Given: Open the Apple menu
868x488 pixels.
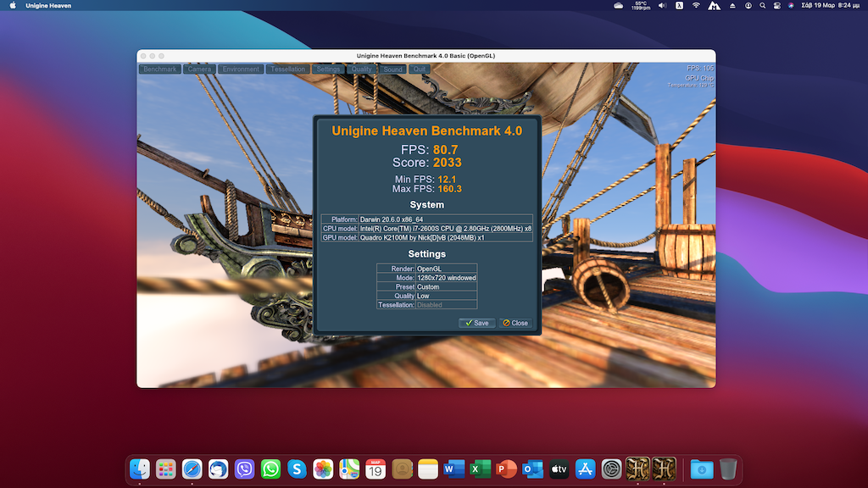Looking at the screenshot, I should (12, 6).
